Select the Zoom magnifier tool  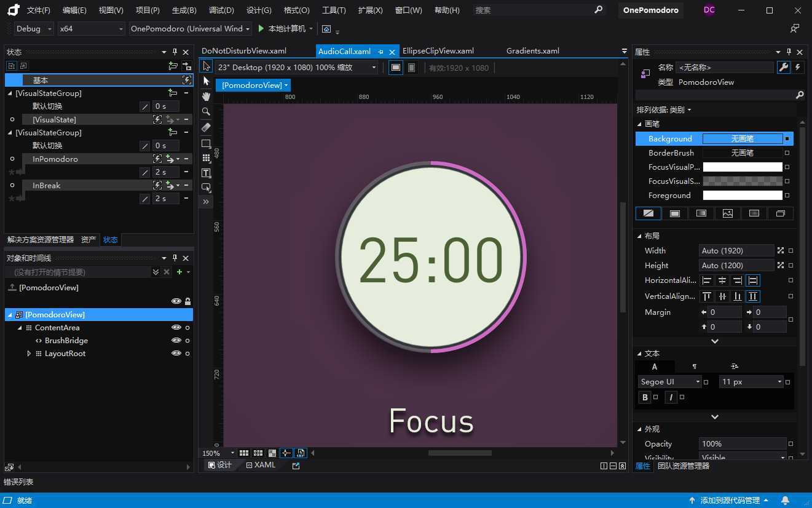(x=206, y=112)
